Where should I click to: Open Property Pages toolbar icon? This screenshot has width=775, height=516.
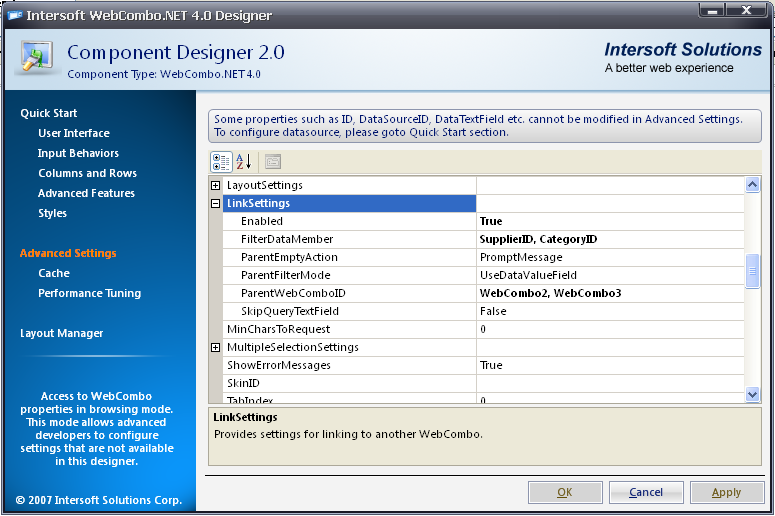273,162
